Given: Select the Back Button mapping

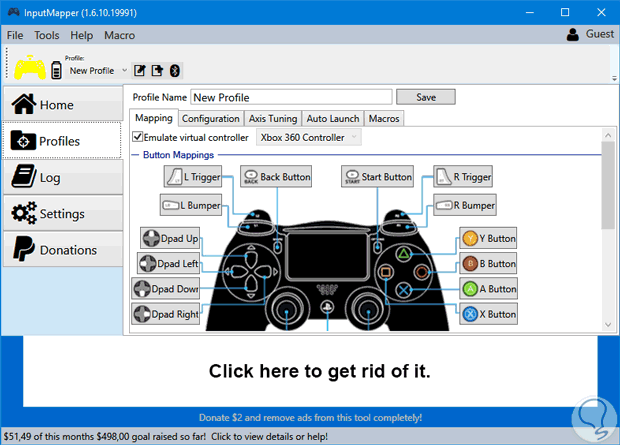Looking at the screenshot, I should [x=276, y=176].
